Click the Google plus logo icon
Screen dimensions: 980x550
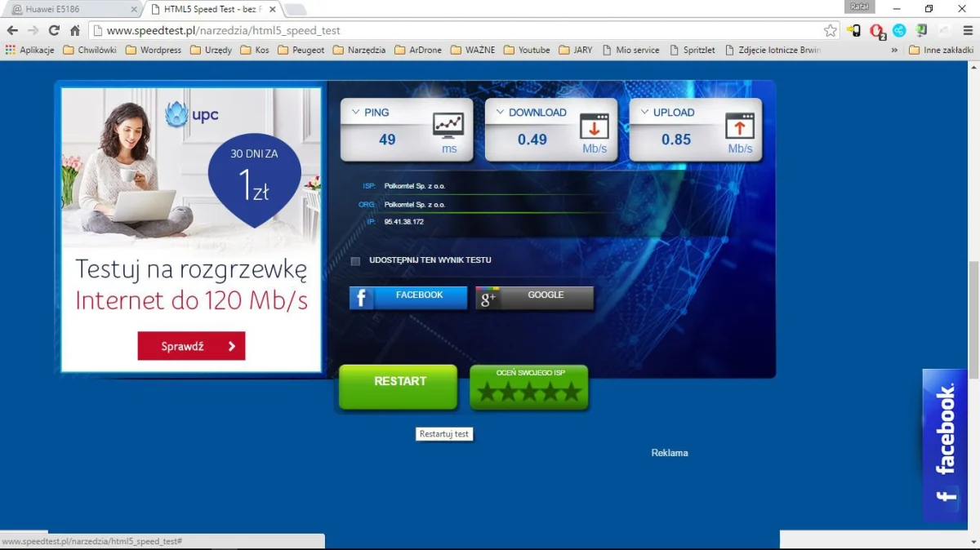click(x=488, y=299)
